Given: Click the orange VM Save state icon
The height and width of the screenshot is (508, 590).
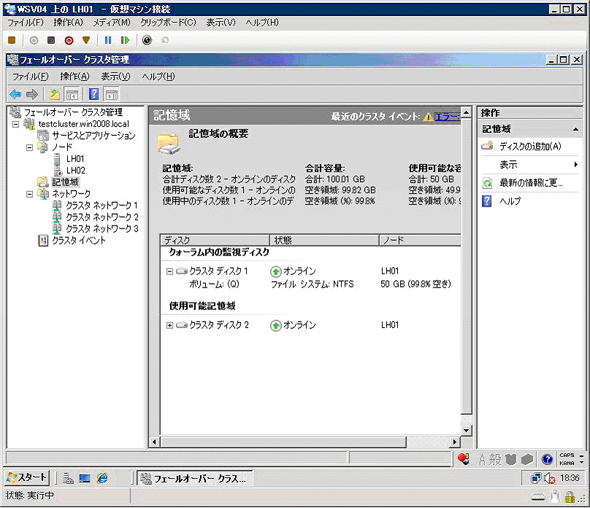Looking at the screenshot, I should tap(86, 40).
